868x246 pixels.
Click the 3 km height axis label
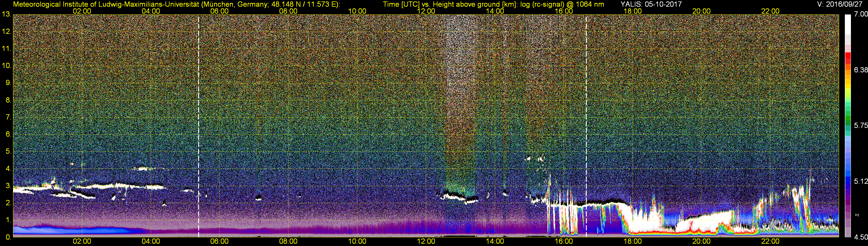(x=8, y=186)
